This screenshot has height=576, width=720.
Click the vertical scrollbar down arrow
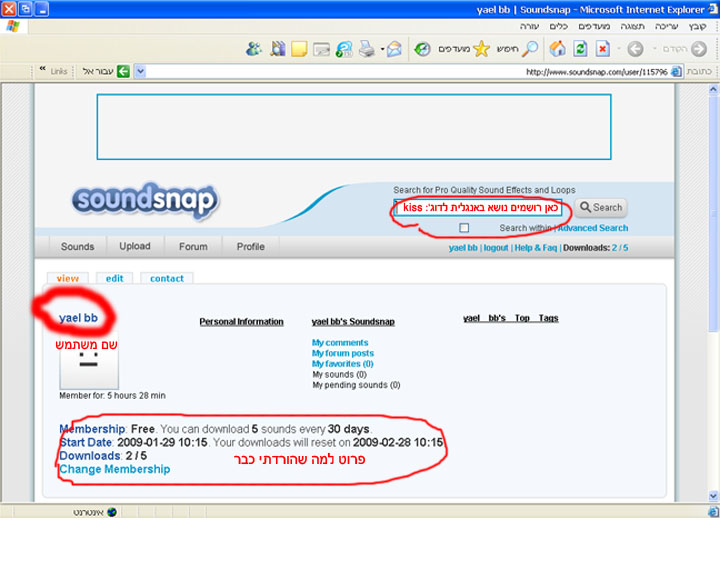(x=713, y=496)
